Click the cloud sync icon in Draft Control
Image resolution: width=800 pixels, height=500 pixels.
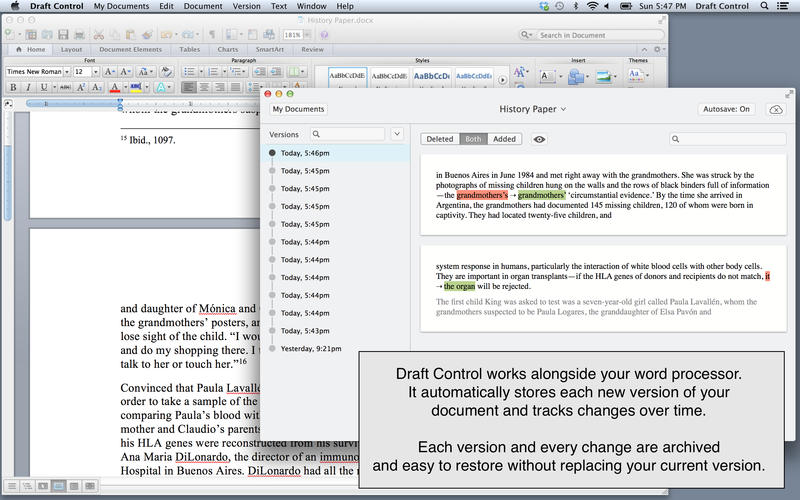tap(775, 109)
